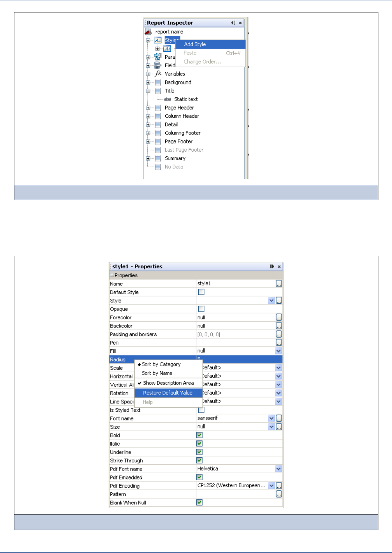Viewport: 392px width, 553px height.
Task: Uncheck the Blank When Null checkbox
Action: (x=199, y=502)
